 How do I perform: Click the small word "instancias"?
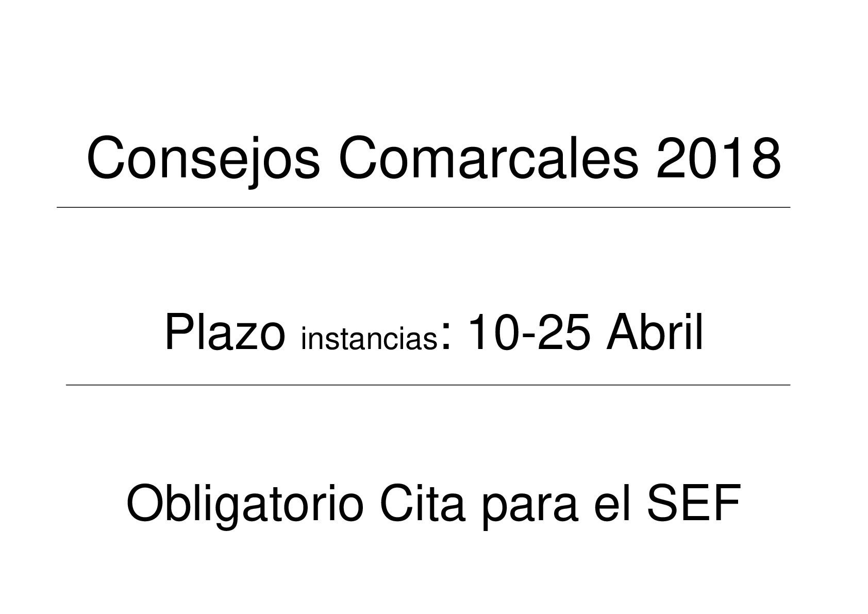pyautogui.click(x=369, y=340)
